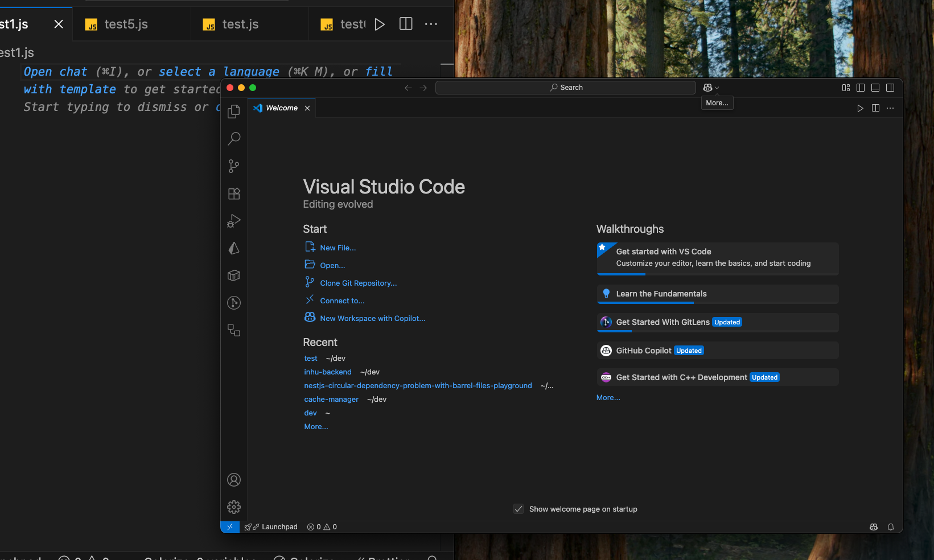Toggle the bottom panel layout button
This screenshot has height=560, width=934.
point(875,88)
